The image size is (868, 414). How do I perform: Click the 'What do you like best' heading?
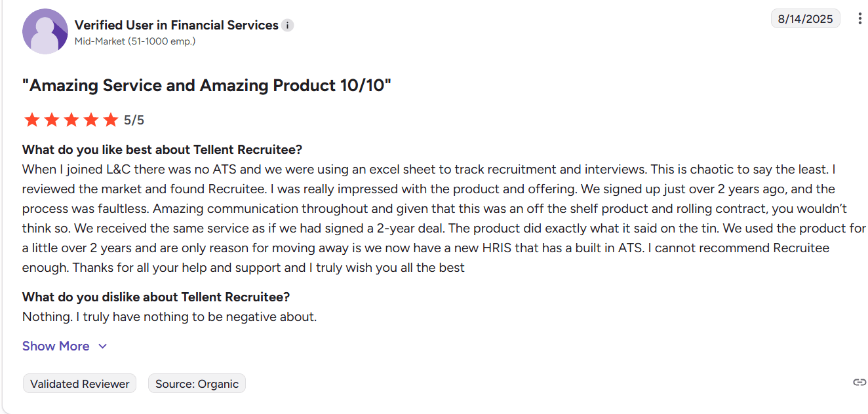162,149
